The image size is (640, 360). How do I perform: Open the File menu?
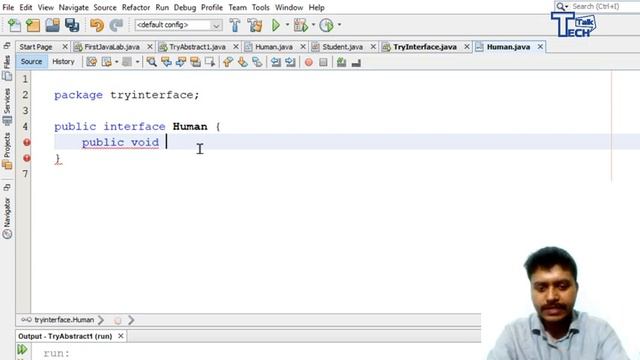coord(8,7)
